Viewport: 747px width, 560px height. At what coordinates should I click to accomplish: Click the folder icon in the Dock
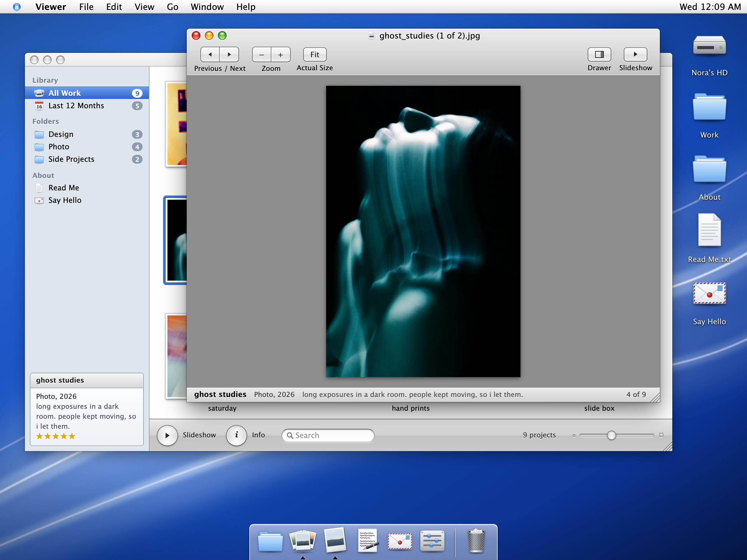click(x=270, y=541)
